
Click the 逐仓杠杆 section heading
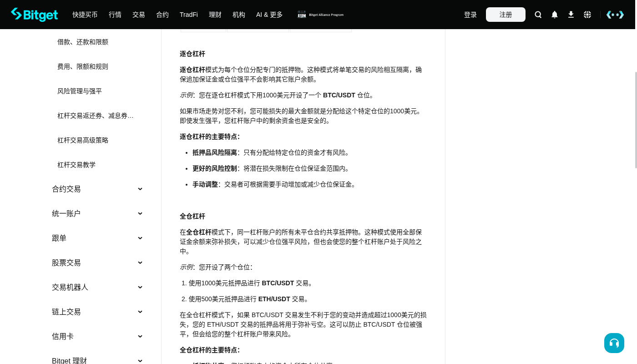tap(192, 54)
